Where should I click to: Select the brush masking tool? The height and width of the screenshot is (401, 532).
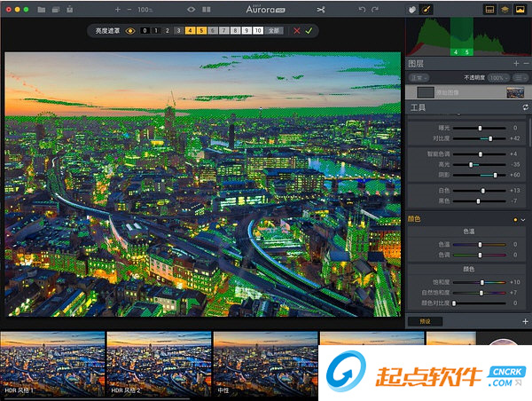(426, 10)
